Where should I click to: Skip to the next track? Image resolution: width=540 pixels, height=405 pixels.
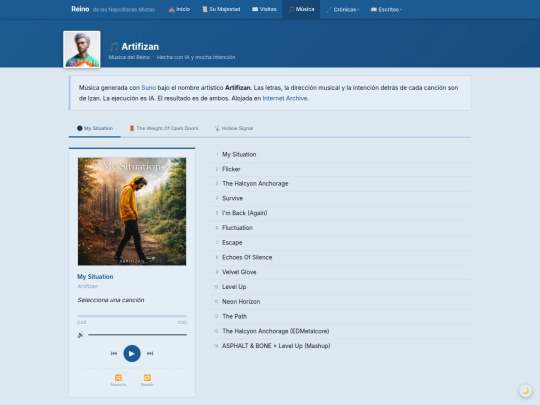point(150,353)
